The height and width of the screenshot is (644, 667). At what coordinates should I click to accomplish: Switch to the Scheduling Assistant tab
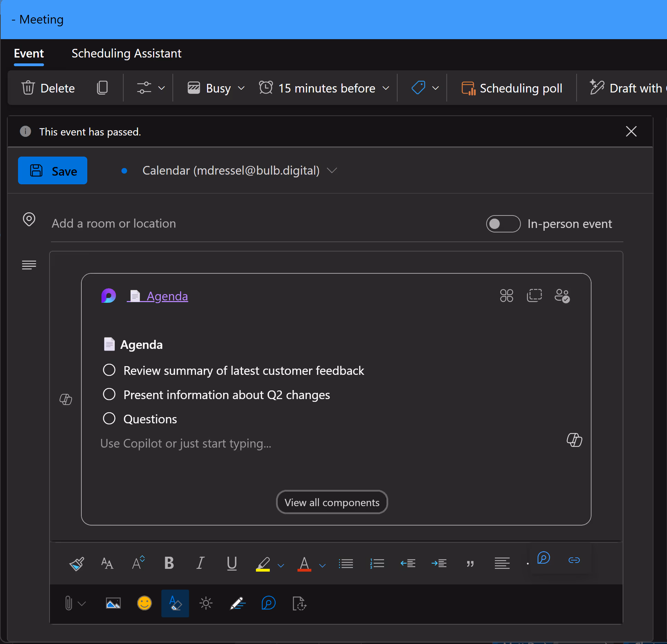coord(126,54)
